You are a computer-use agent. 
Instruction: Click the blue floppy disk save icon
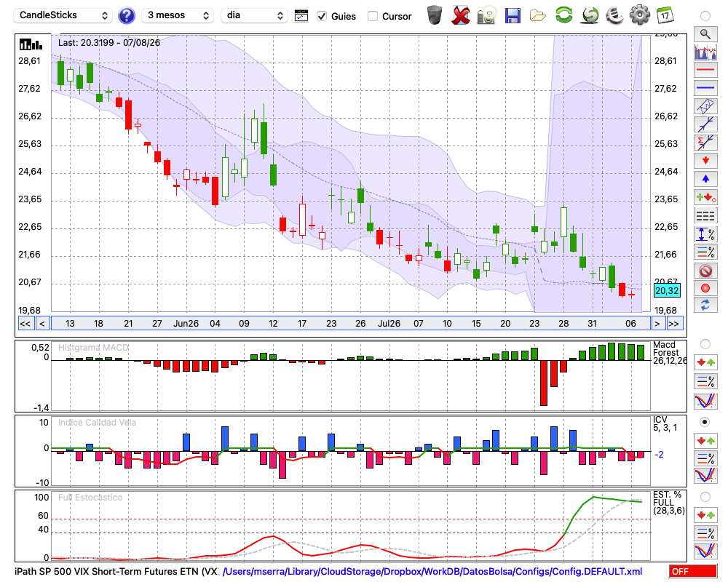tap(513, 15)
